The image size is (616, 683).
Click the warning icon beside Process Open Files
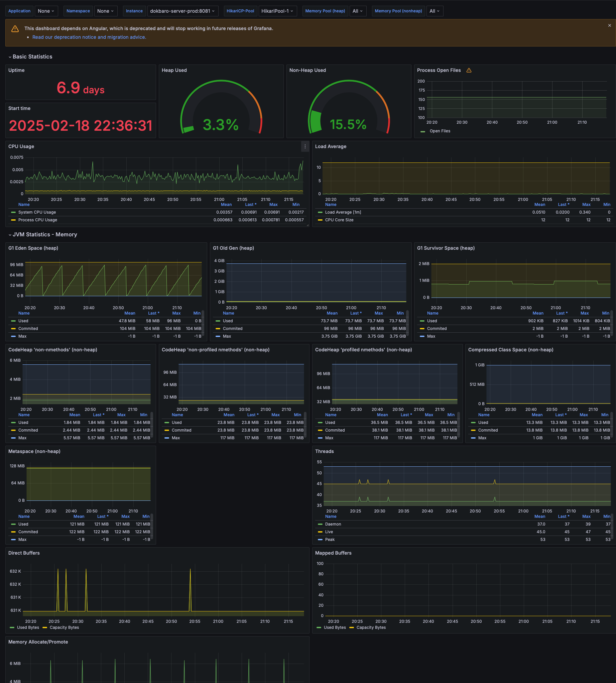[x=469, y=71]
